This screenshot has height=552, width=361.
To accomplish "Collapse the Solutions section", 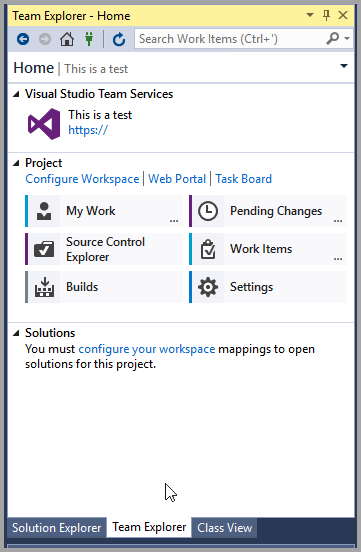I will tap(16, 333).
